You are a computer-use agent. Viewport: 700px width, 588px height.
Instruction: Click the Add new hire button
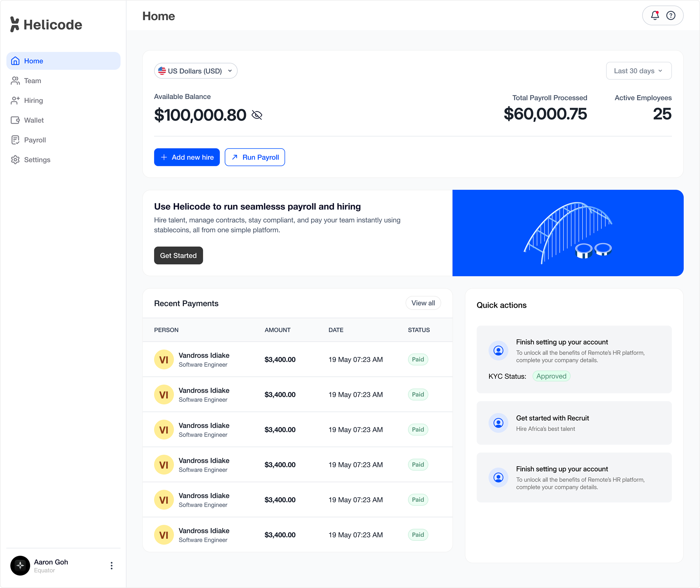tap(187, 157)
